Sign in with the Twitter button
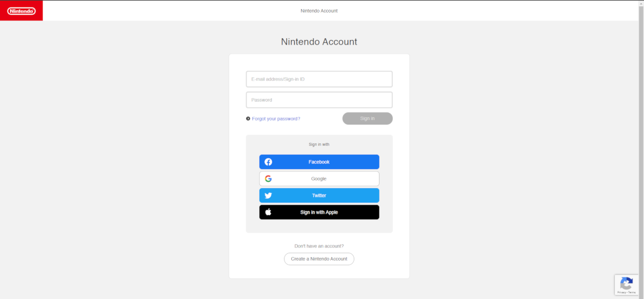This screenshot has width=644, height=299. (319, 196)
